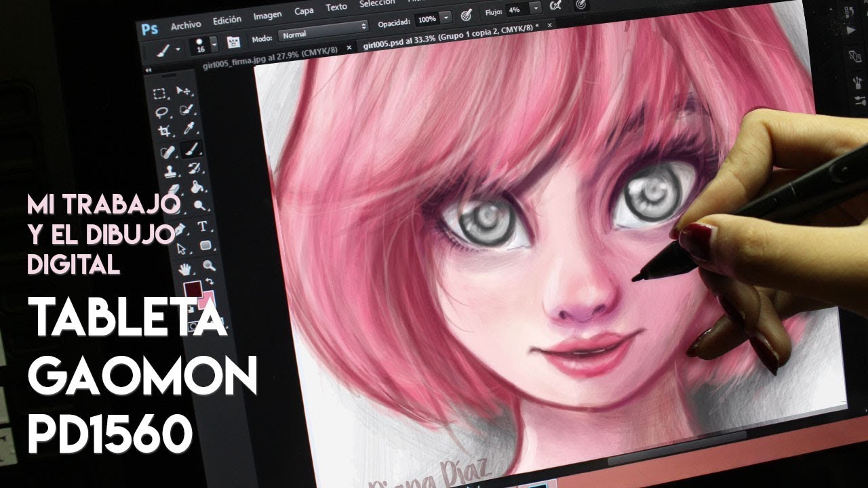
Task: Select the Crop tool
Action: coord(163,131)
